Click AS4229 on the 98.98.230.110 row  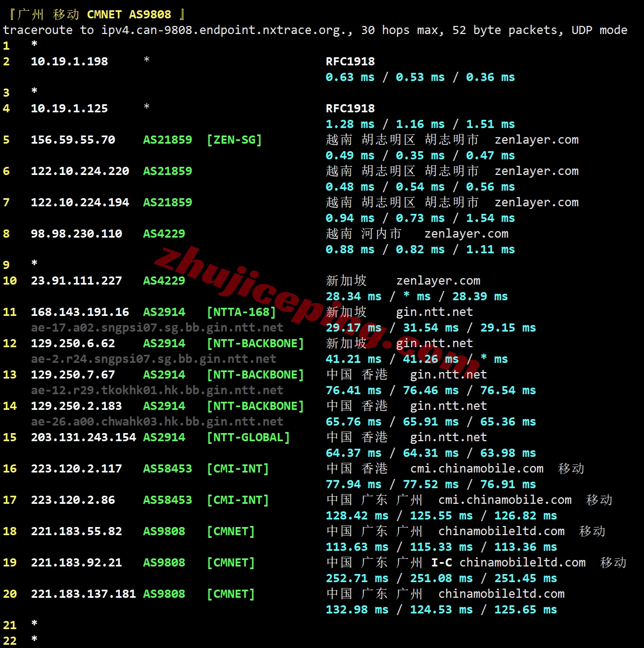click(x=164, y=234)
